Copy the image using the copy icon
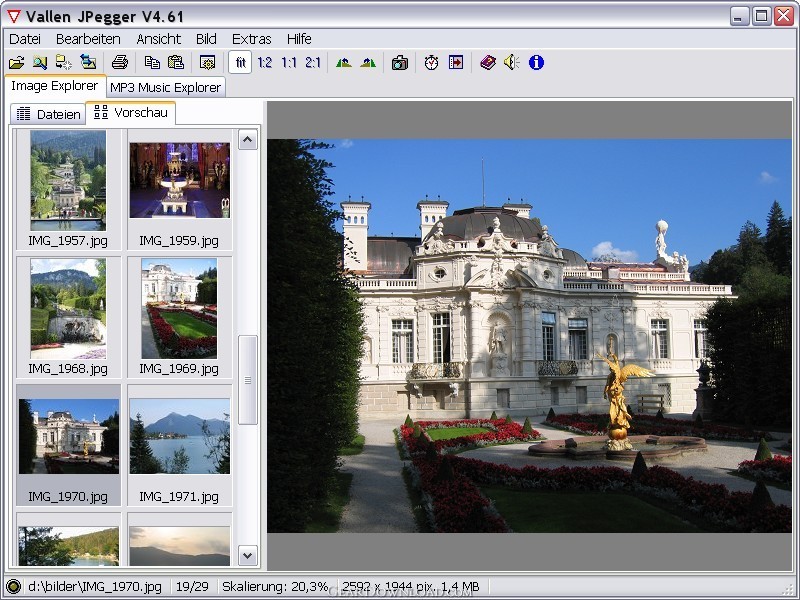800x600 pixels. click(152, 63)
